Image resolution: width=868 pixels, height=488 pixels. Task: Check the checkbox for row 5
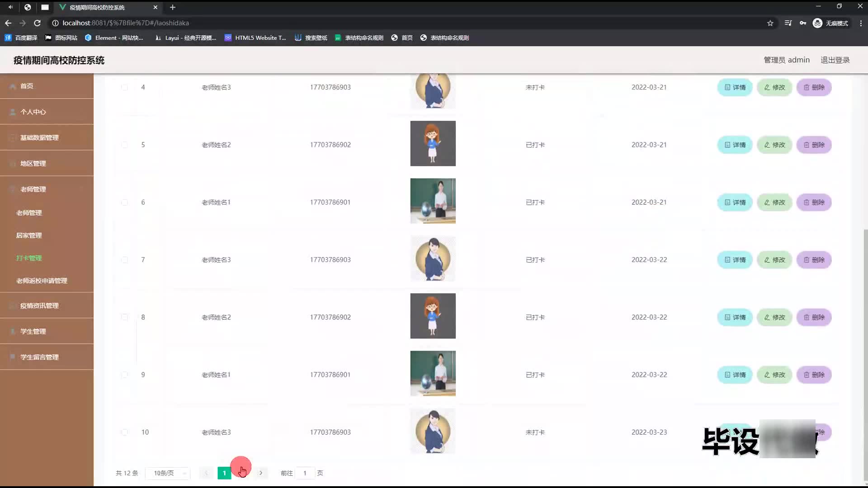pyautogui.click(x=124, y=145)
